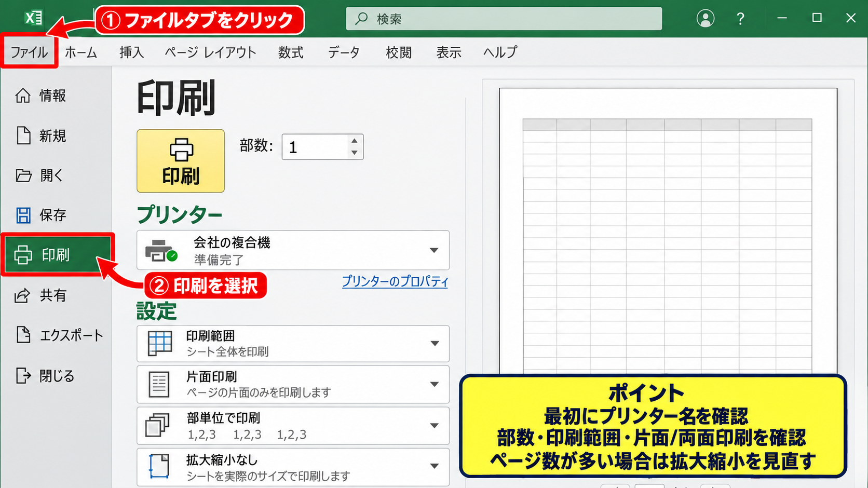This screenshot has height=488, width=868.
Task: Open the ヘルプ tab
Action: tap(500, 52)
